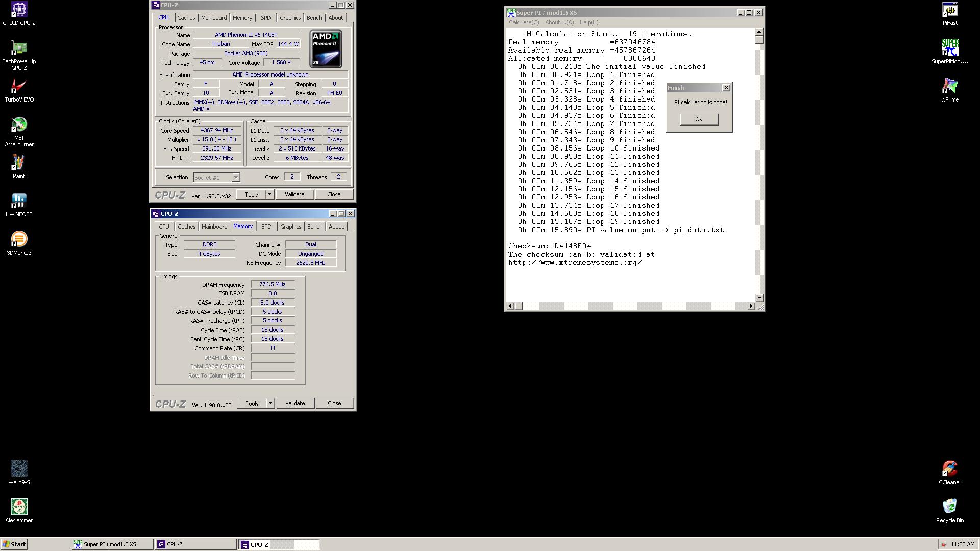Open Help(H) menu in Super PI

coord(589,22)
